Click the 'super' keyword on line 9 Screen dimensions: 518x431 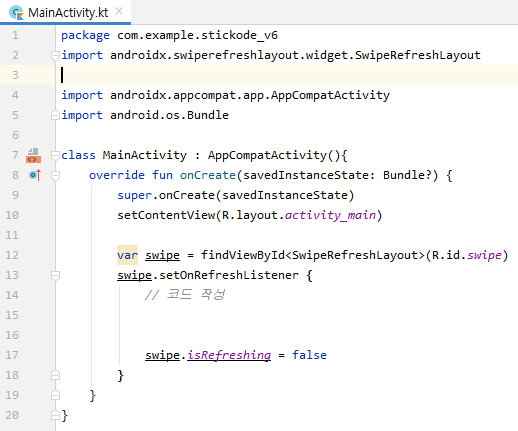click(x=134, y=195)
